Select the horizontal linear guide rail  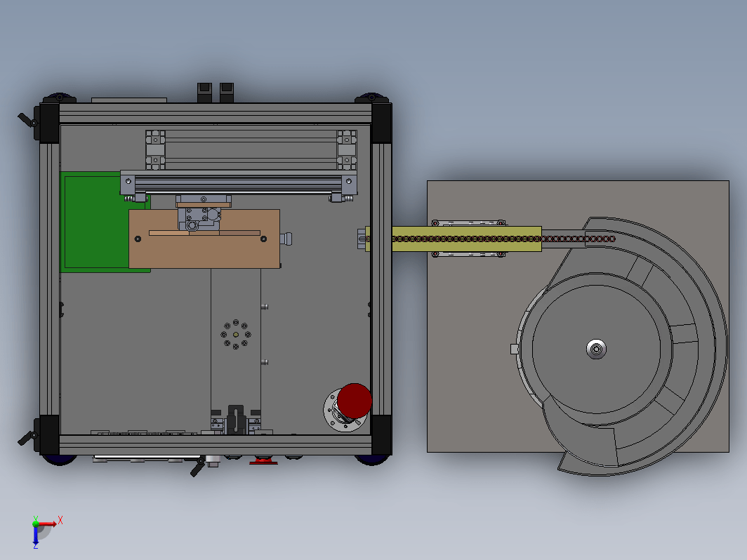239,183
